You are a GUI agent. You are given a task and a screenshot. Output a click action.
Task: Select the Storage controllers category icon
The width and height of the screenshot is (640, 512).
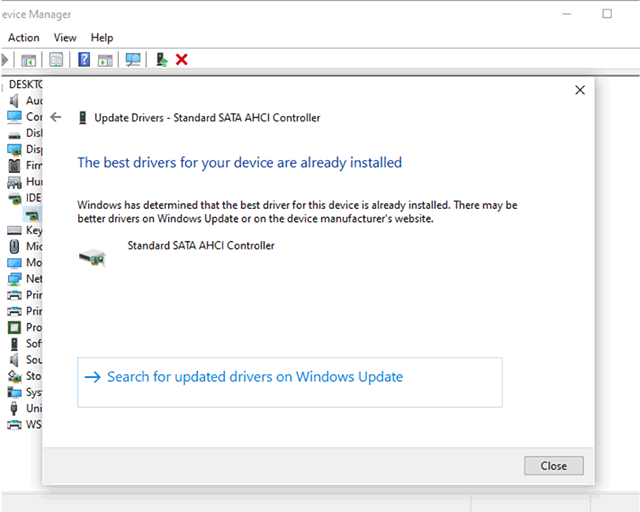click(x=14, y=376)
